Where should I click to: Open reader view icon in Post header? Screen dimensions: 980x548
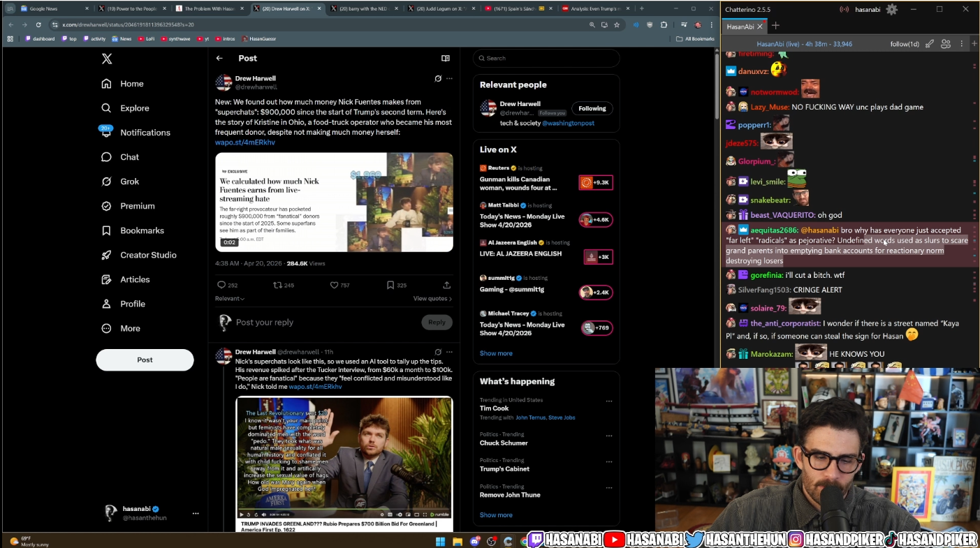point(446,59)
